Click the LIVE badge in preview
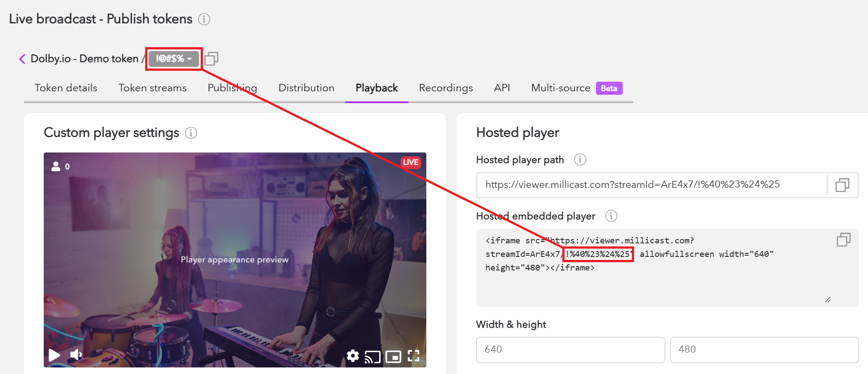868x374 pixels. 411,162
